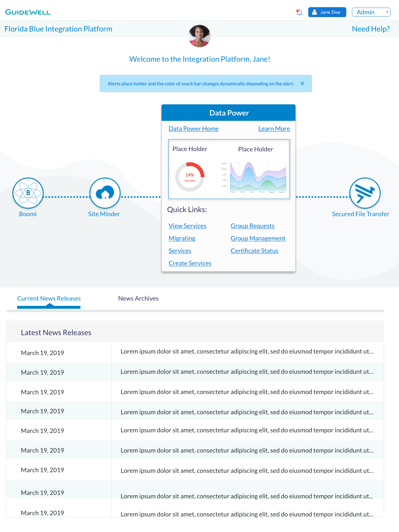Open the Group Management quick link

pyautogui.click(x=258, y=238)
